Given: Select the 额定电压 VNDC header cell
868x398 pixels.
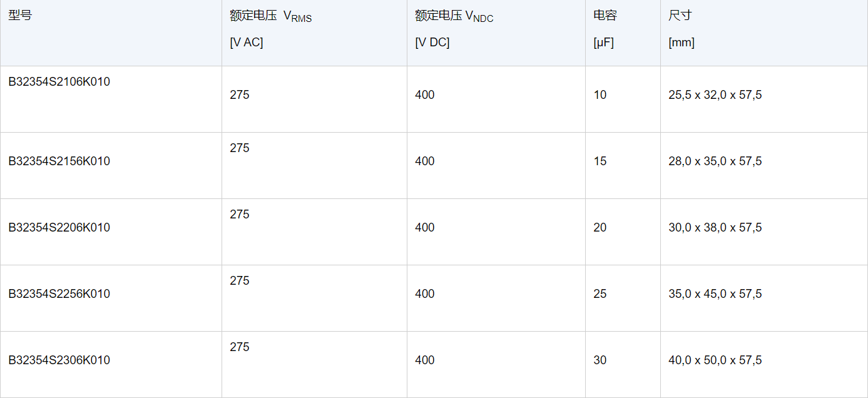Looking at the screenshot, I should tap(454, 17).
